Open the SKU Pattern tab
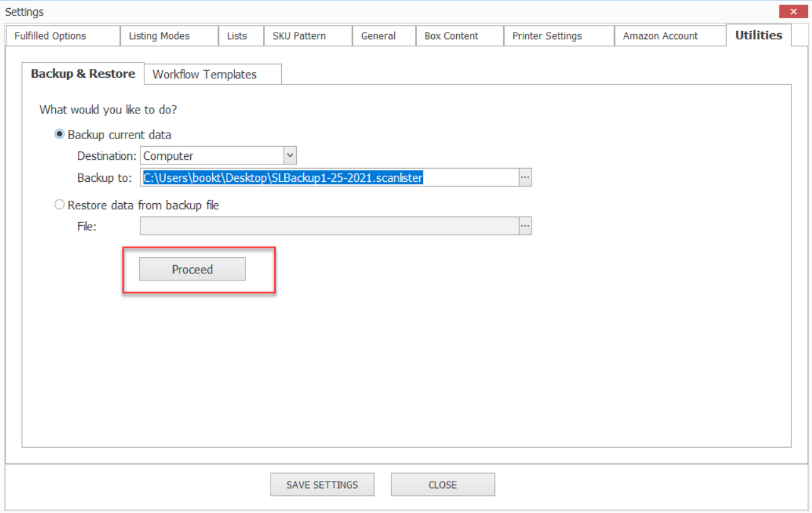The width and height of the screenshot is (812, 513). pyautogui.click(x=299, y=36)
